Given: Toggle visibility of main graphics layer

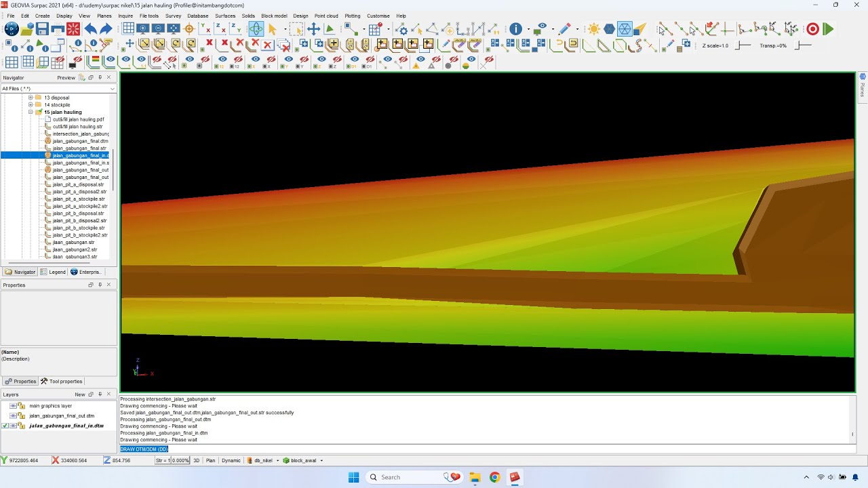Looking at the screenshot, I should (x=12, y=406).
